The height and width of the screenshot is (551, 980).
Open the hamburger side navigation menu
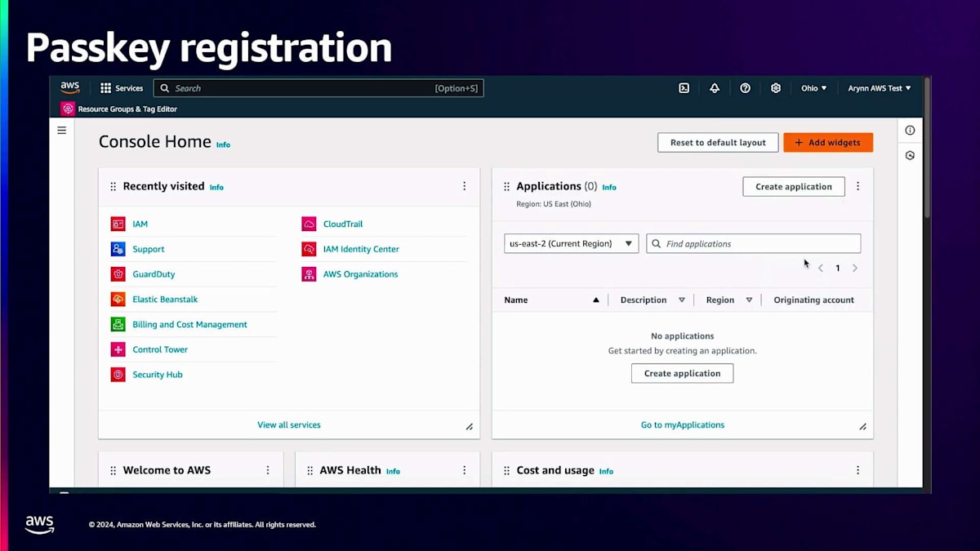click(x=61, y=130)
